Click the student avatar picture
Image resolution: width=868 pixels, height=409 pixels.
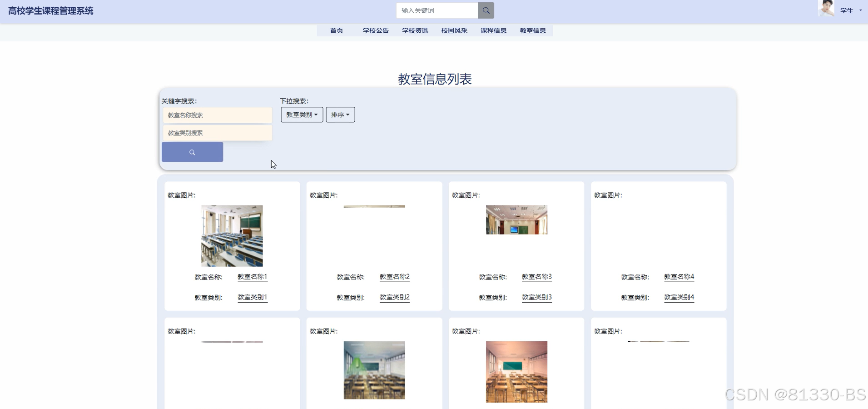click(826, 8)
